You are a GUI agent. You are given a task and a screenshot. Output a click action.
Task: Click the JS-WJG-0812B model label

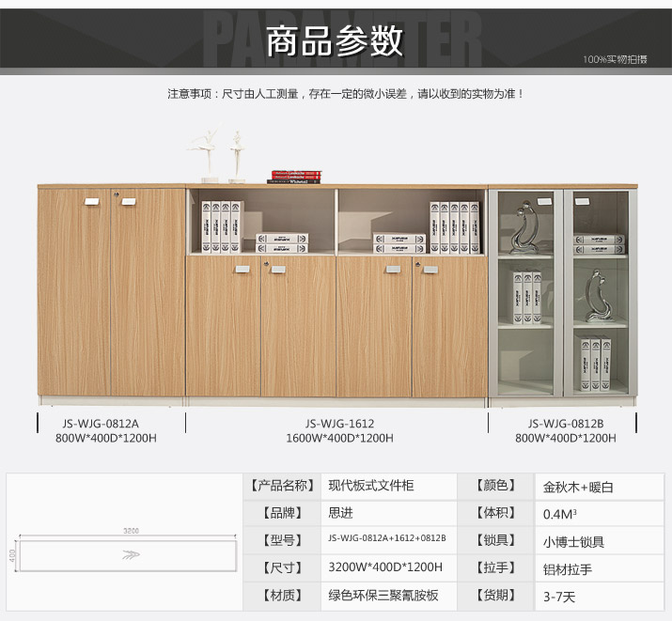(x=565, y=424)
